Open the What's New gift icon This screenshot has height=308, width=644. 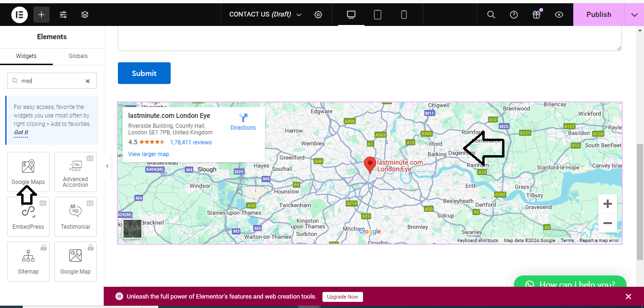pos(537,15)
